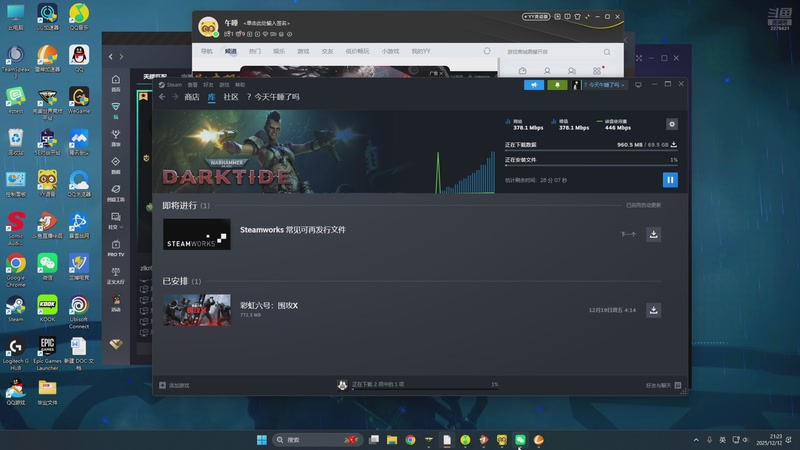The height and width of the screenshot is (450, 800).
Task: Click YY skin shirt icon in title bar
Action: pyautogui.click(x=577, y=16)
